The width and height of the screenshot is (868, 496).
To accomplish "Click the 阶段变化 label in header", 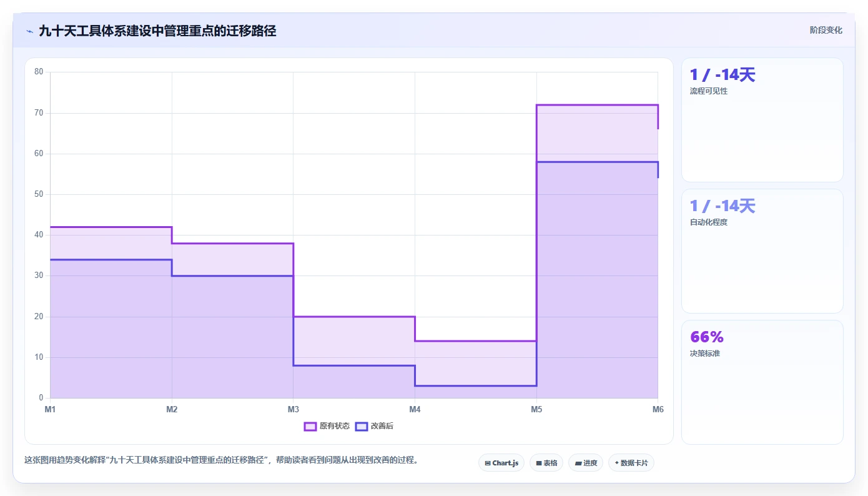I will pos(826,30).
